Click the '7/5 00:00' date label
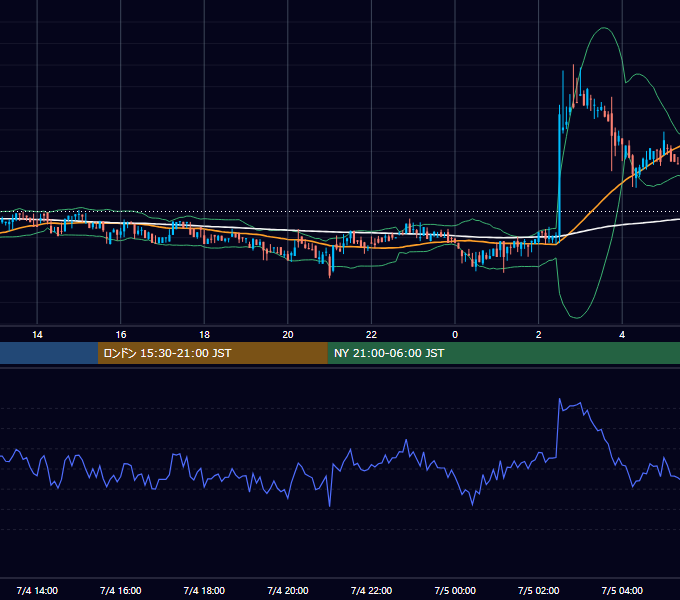This screenshot has height=600, width=680. [x=455, y=590]
